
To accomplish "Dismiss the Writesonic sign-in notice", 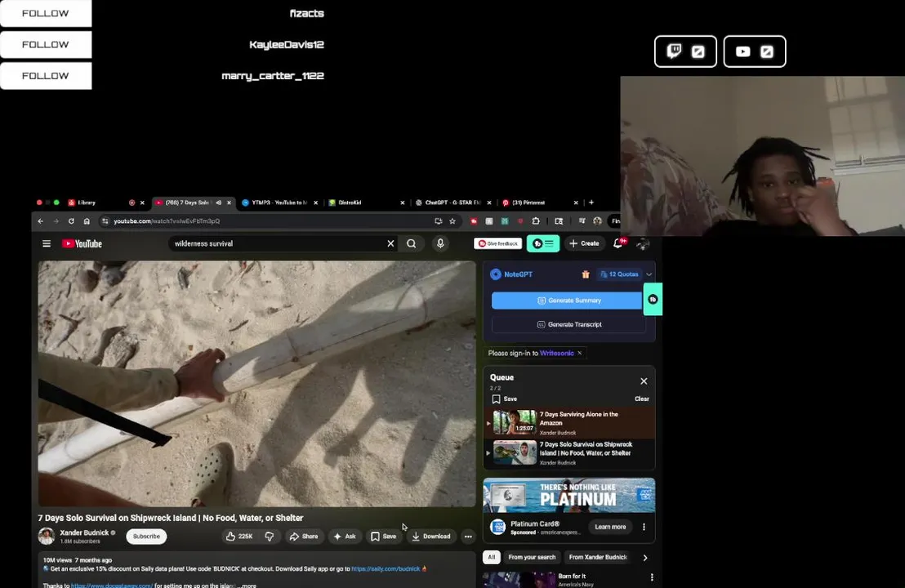I will point(579,353).
